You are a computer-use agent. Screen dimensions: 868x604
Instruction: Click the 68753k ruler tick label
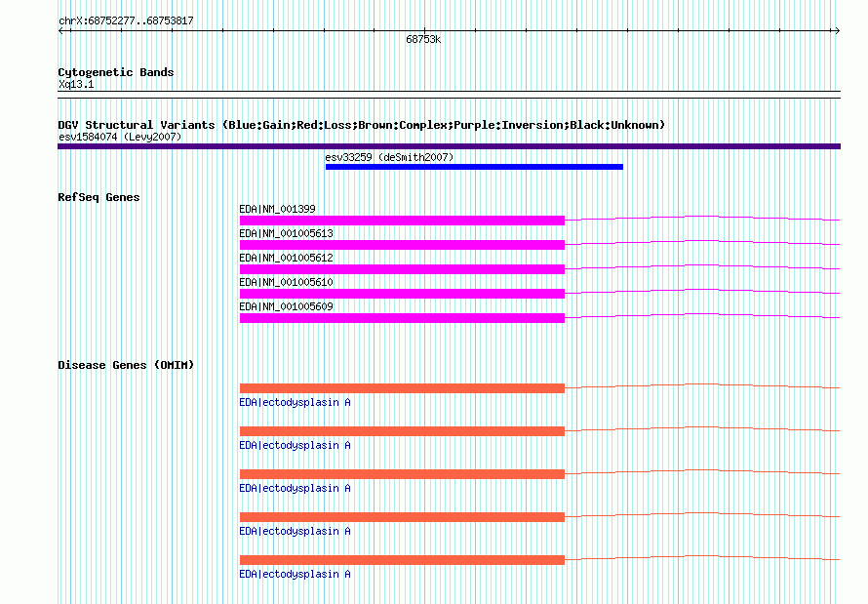click(x=423, y=40)
